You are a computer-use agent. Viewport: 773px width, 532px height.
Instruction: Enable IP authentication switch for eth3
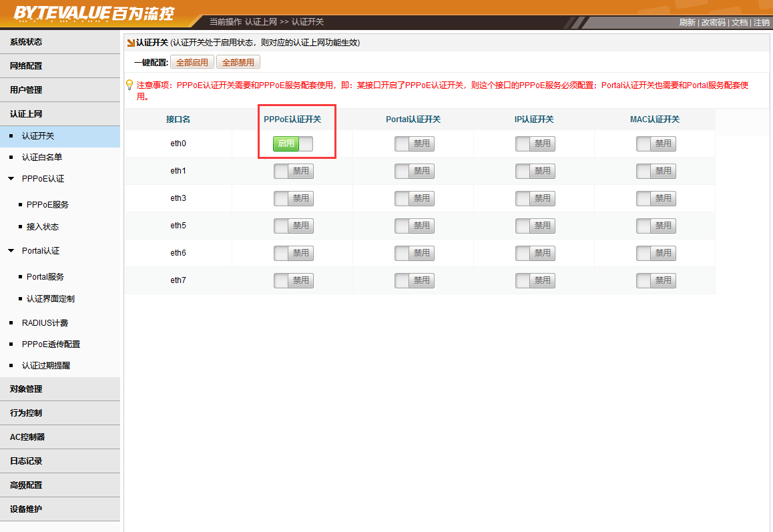tap(535, 198)
